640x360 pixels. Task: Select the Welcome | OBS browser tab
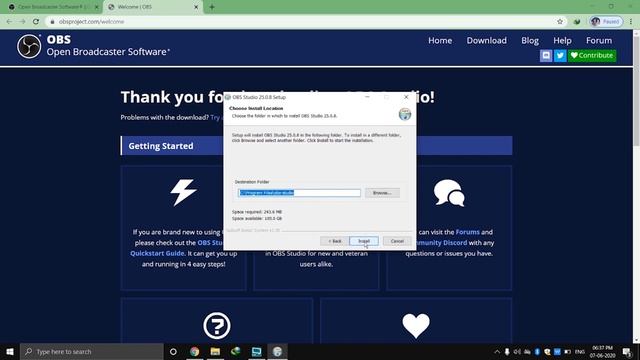152,7
